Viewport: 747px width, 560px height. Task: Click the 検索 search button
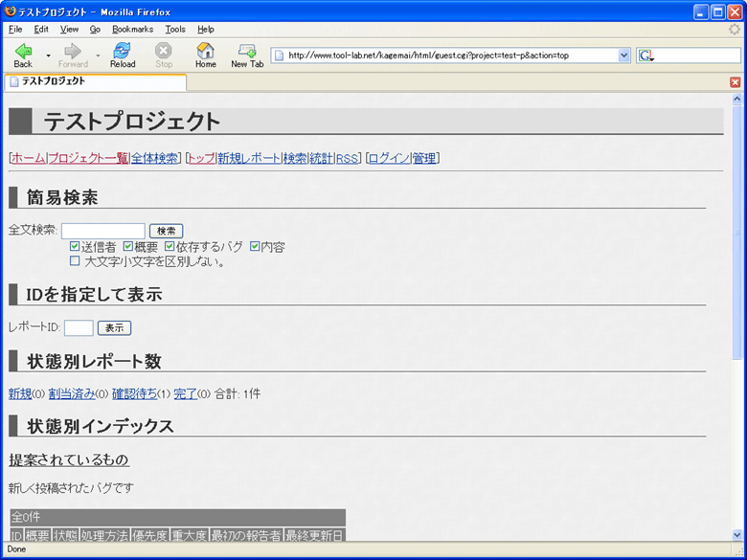[x=166, y=231]
